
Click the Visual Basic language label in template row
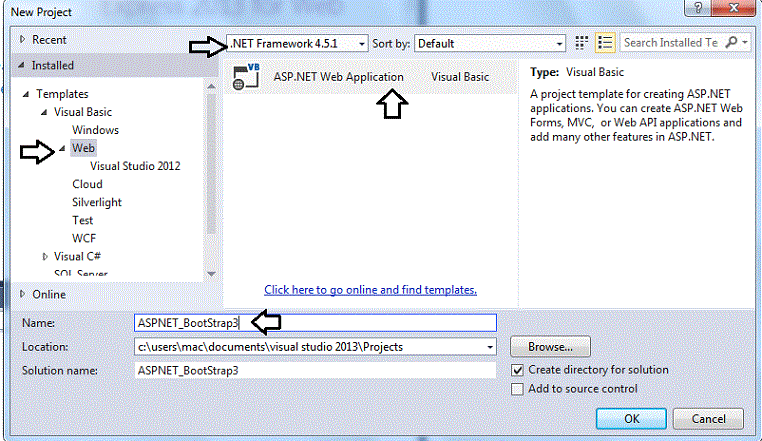click(460, 77)
